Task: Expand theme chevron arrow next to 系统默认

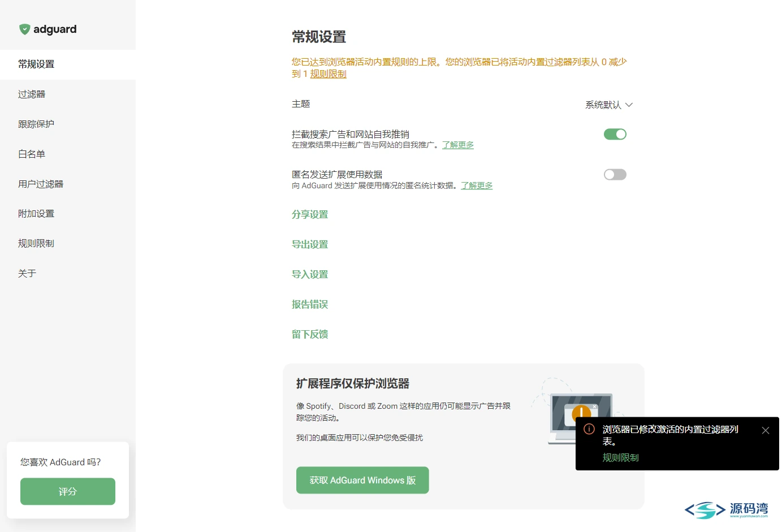Action: tap(629, 105)
